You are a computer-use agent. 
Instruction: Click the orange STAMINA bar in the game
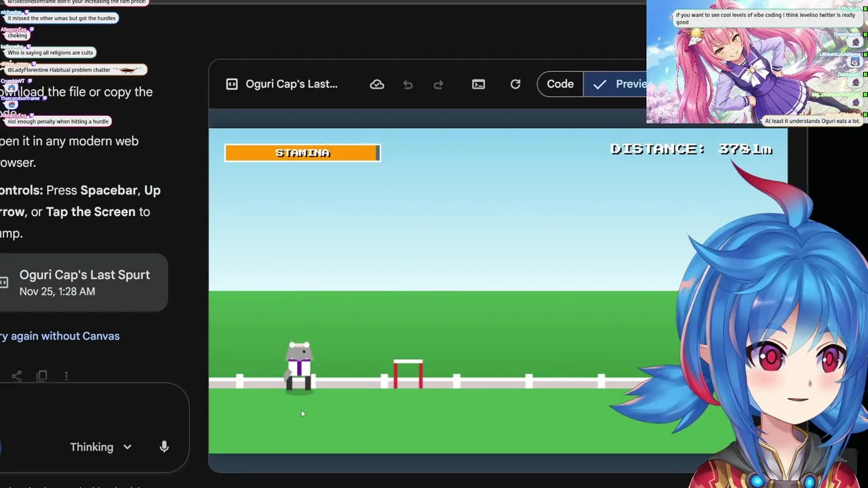[x=302, y=153]
